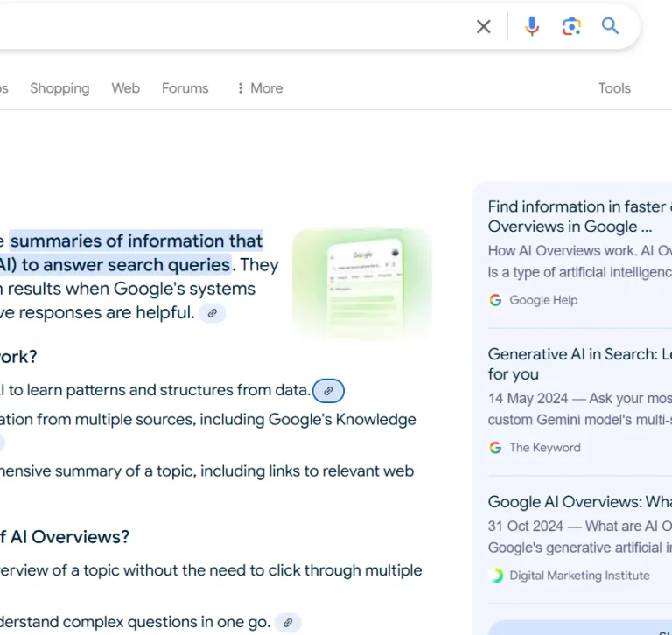Screen dimensions: 672x635
Task: Clear the search box with the X icon
Action: click(x=483, y=26)
